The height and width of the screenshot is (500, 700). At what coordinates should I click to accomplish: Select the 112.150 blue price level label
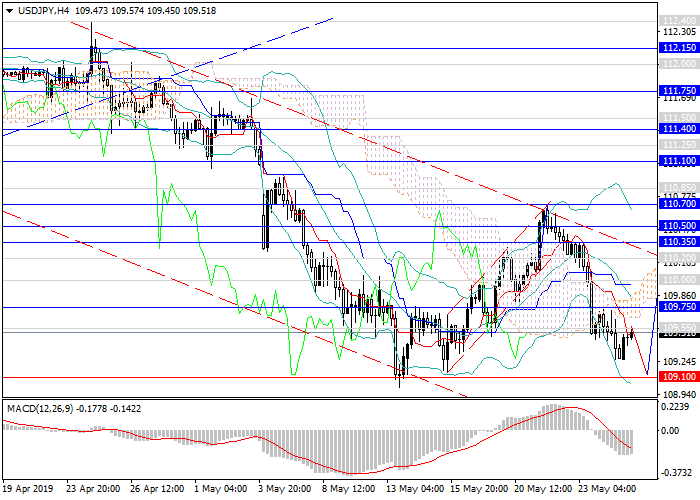tap(678, 47)
